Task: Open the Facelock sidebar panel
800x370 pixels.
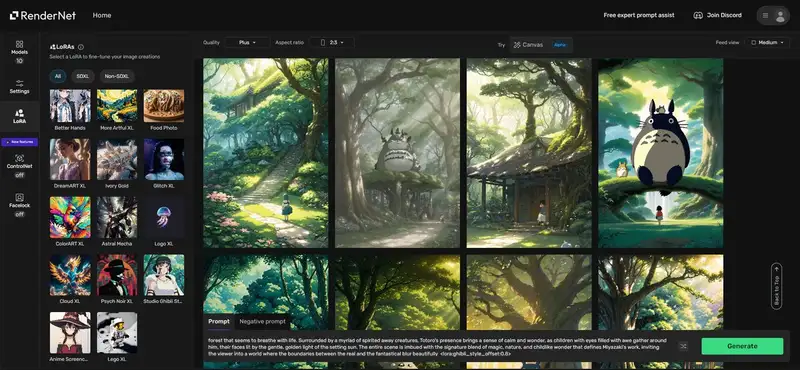Action: coord(19,205)
